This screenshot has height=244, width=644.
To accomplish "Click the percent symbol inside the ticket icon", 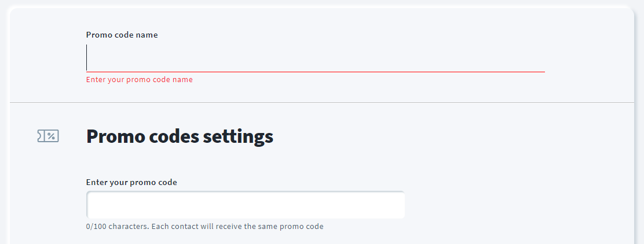I will click(52, 136).
